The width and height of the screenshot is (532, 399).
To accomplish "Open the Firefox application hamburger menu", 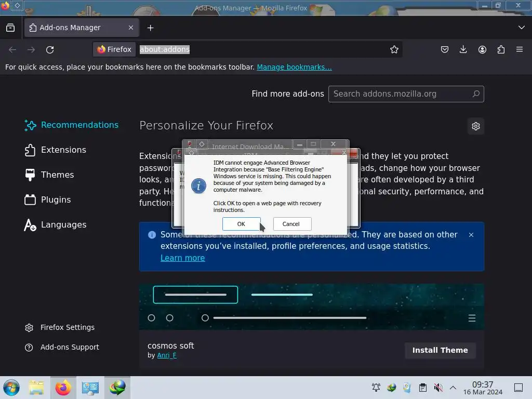I will pyautogui.click(x=520, y=49).
